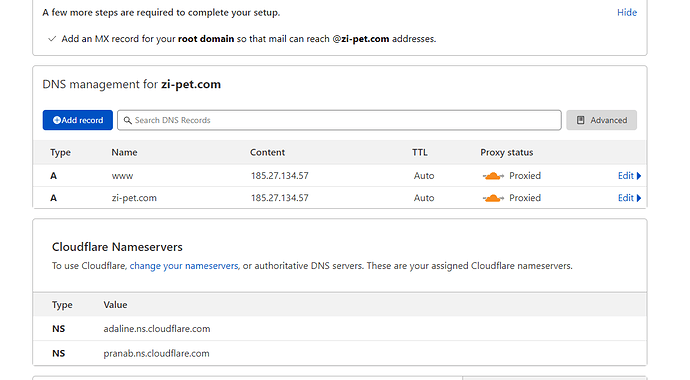Viewport: 690px width, 380px height.
Task: Click the A type cell in zi-pet.com row
Action: [53, 198]
